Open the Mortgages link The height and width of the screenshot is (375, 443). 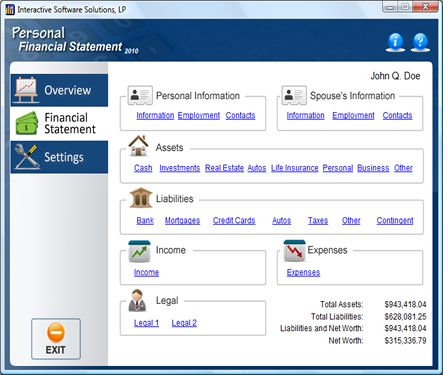(x=182, y=220)
